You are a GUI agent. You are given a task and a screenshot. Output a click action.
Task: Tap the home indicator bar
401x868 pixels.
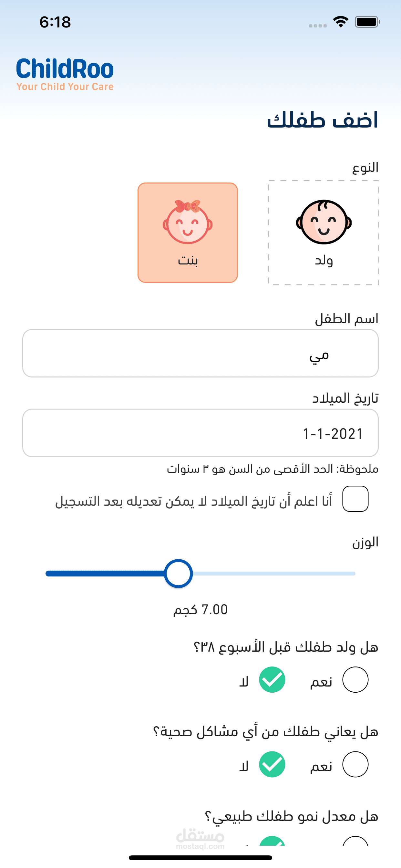(x=200, y=858)
